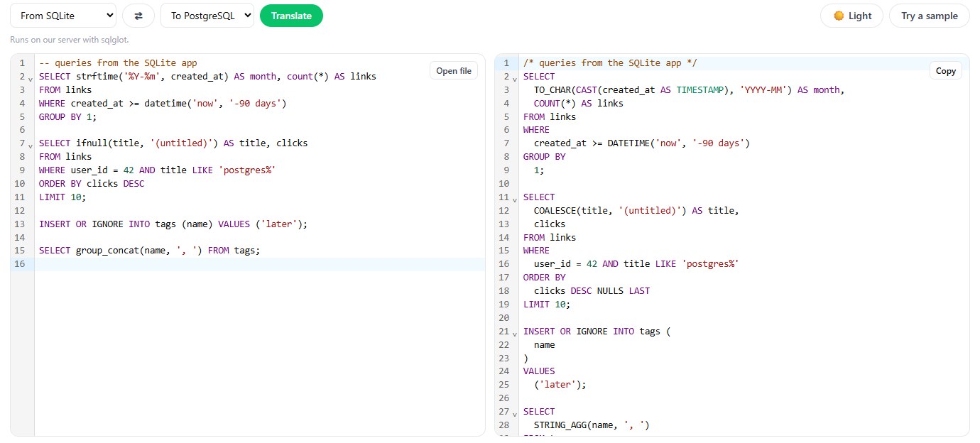The height and width of the screenshot is (443, 980).
Task: Click 'INSERT OR IGNORE INTO tags' input line
Action: point(173,224)
